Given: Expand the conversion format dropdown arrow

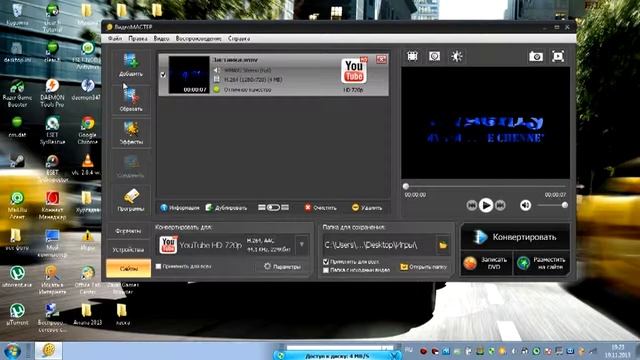Looking at the screenshot, I should coord(302,245).
